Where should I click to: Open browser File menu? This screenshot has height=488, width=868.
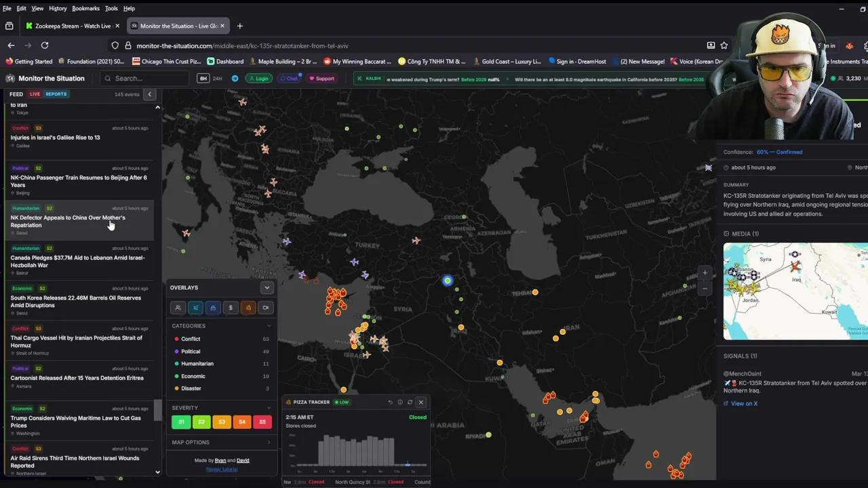tap(7, 8)
